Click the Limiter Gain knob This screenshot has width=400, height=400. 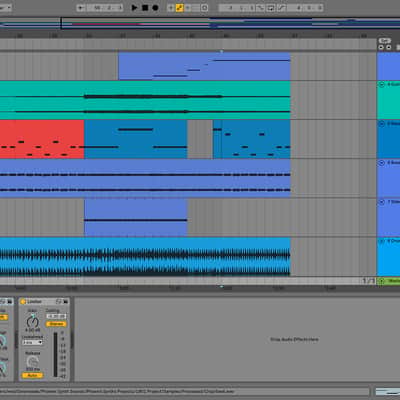click(x=33, y=322)
